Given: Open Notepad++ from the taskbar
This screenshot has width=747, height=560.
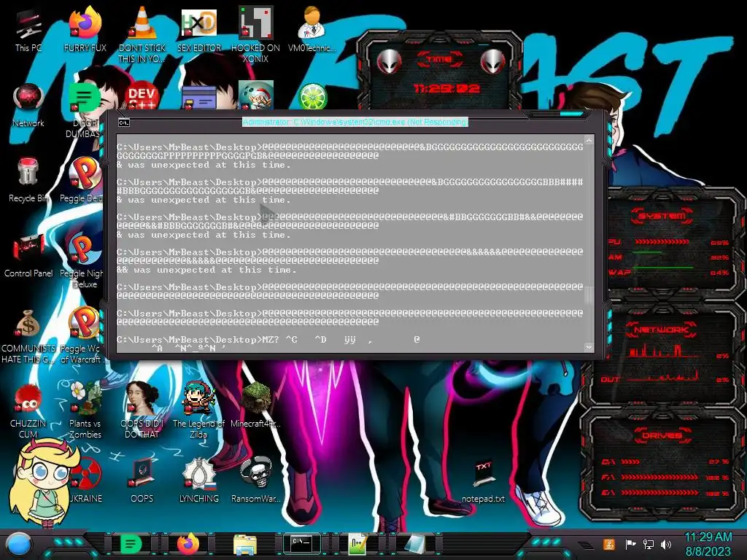Looking at the screenshot, I should click(x=357, y=544).
